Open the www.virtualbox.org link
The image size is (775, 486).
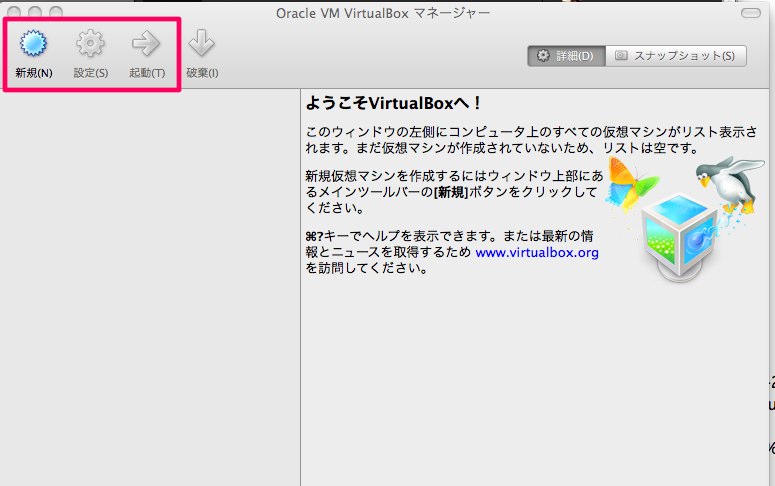537,253
